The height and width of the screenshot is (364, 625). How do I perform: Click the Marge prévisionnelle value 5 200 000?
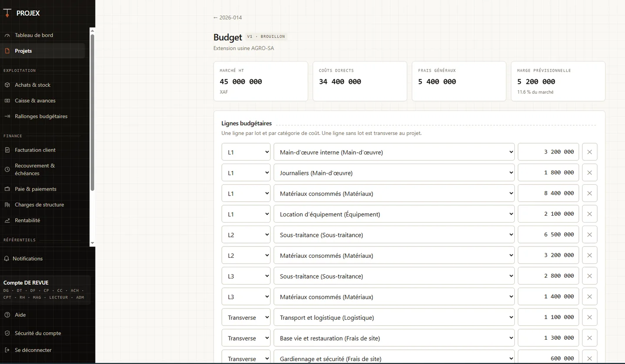point(536,82)
